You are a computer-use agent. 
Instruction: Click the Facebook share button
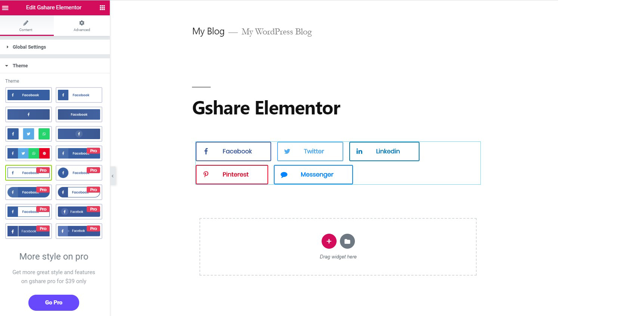click(x=233, y=151)
